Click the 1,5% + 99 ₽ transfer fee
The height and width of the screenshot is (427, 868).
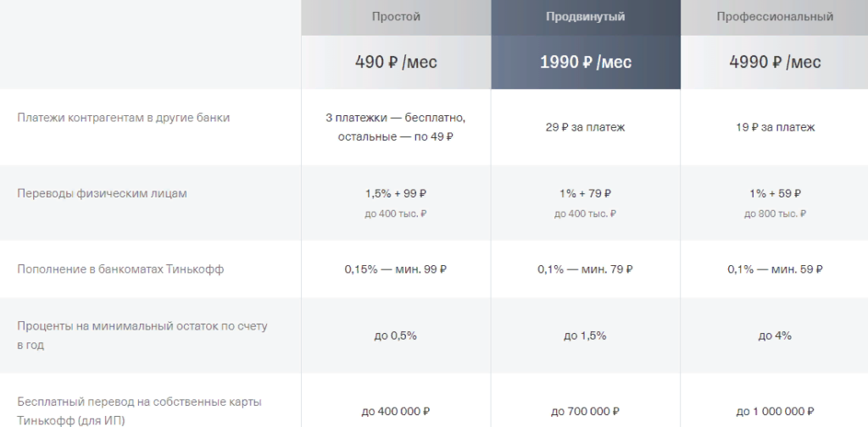tap(395, 193)
